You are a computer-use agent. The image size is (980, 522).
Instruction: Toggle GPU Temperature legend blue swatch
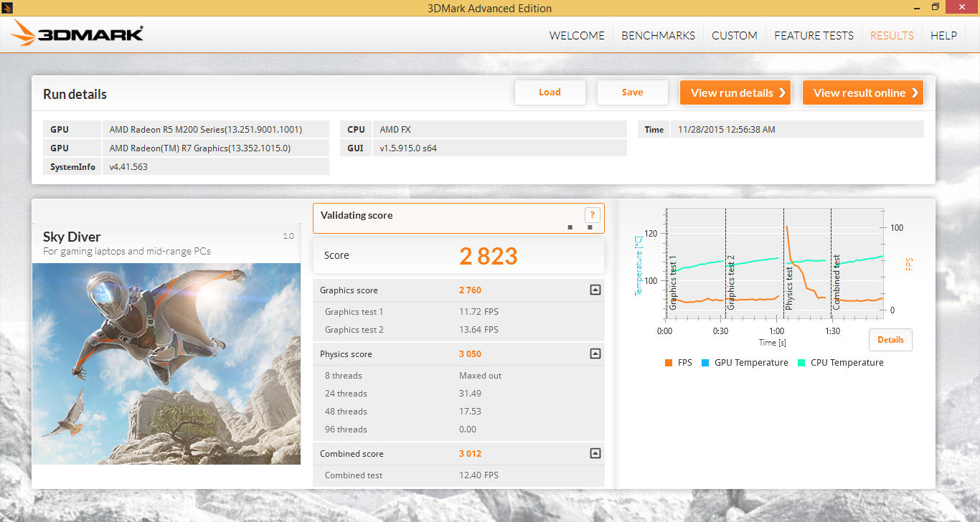[706, 363]
